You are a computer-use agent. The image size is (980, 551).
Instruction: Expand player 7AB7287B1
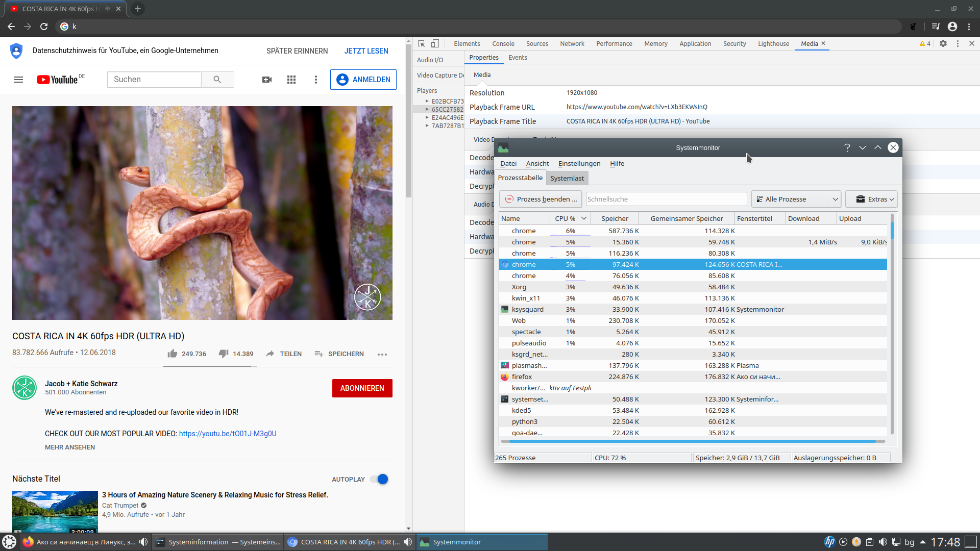427,126
